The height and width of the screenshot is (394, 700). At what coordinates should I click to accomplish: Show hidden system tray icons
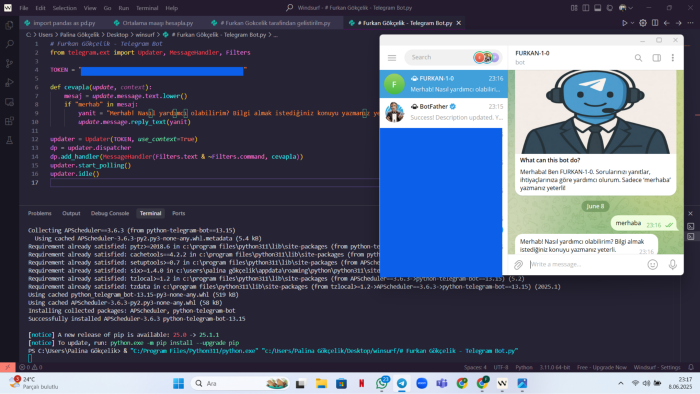click(x=621, y=383)
